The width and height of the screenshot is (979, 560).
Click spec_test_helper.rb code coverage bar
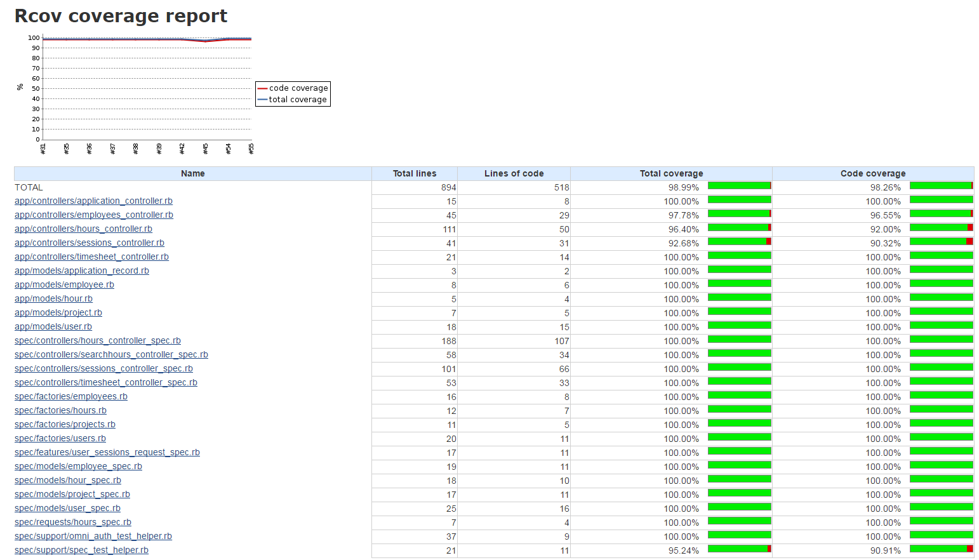point(942,549)
